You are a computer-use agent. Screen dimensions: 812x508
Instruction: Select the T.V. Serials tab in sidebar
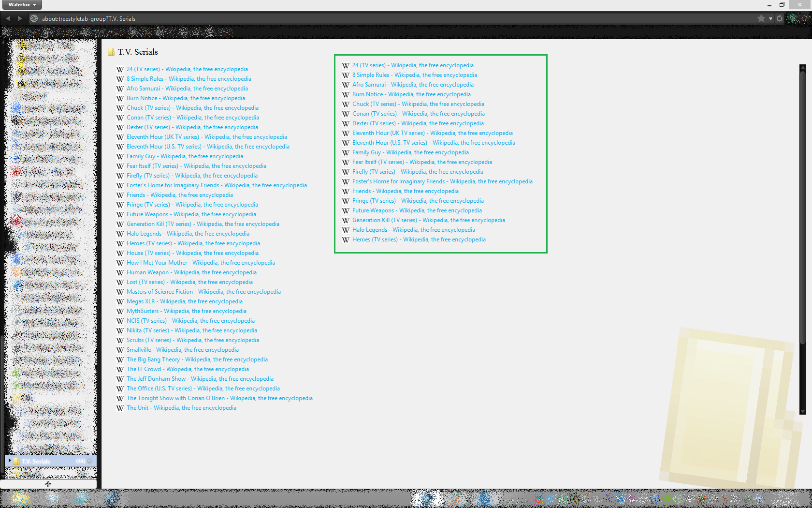(51, 461)
